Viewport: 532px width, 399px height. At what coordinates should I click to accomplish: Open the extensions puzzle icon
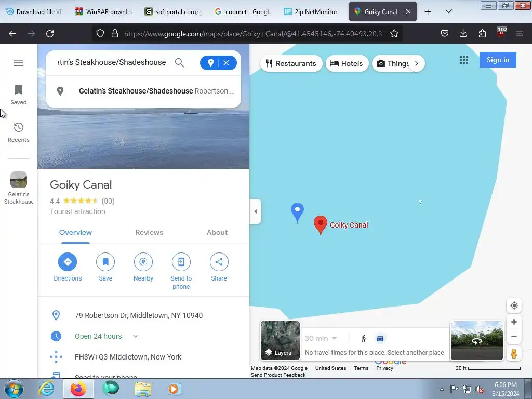coord(482,33)
